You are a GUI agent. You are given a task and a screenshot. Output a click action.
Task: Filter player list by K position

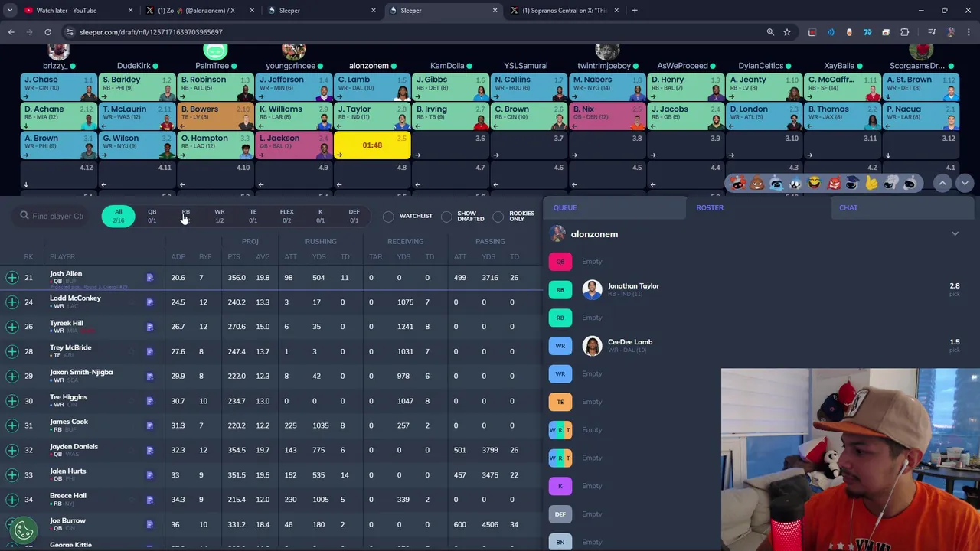pos(320,216)
